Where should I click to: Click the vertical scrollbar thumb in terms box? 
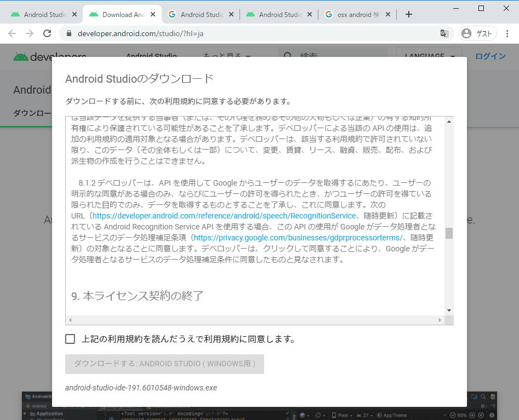pyautogui.click(x=449, y=233)
